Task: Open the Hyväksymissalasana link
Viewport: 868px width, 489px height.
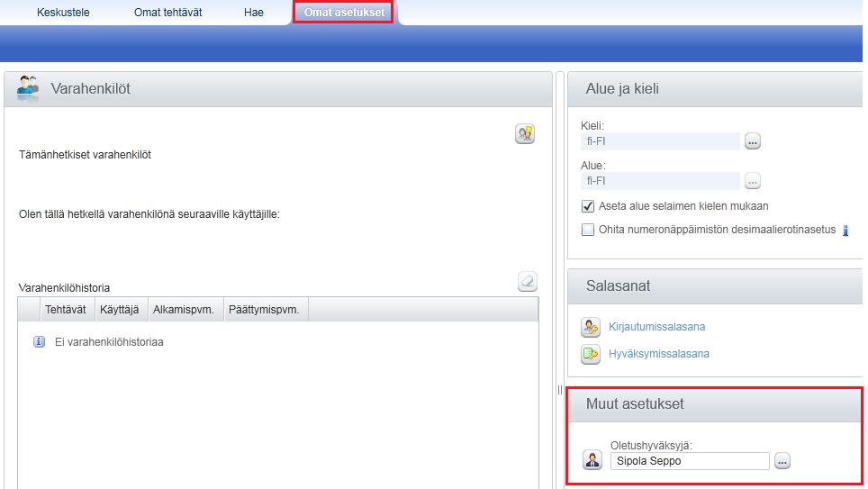Action: pos(659,354)
